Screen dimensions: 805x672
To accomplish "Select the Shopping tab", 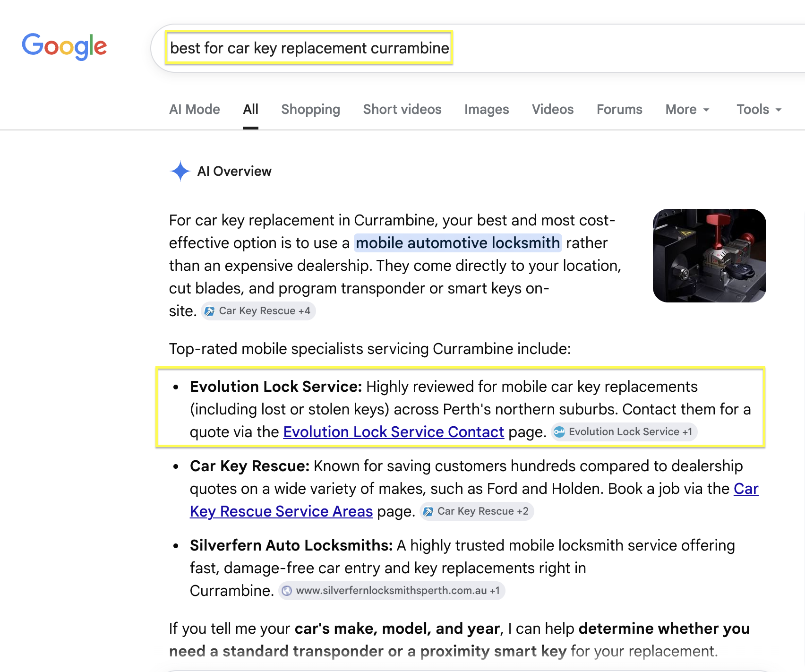I will [x=310, y=110].
